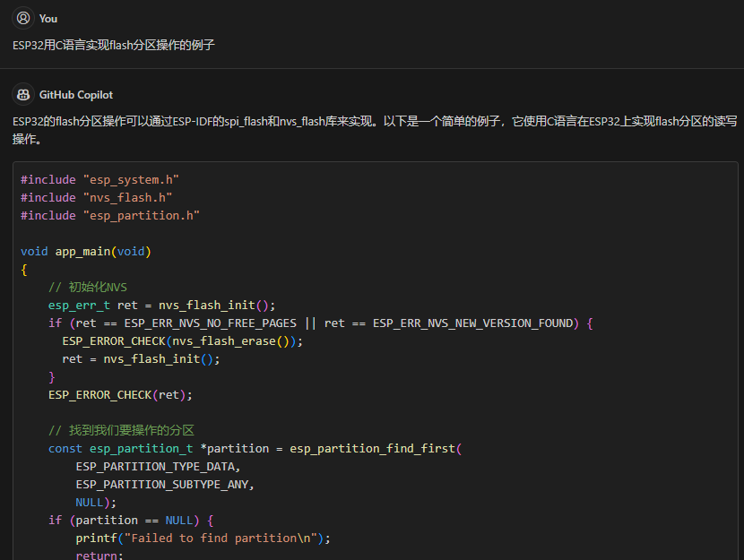The height and width of the screenshot is (560, 744).
Task: Click the line #include "esp_partition.h"
Action: click(110, 215)
